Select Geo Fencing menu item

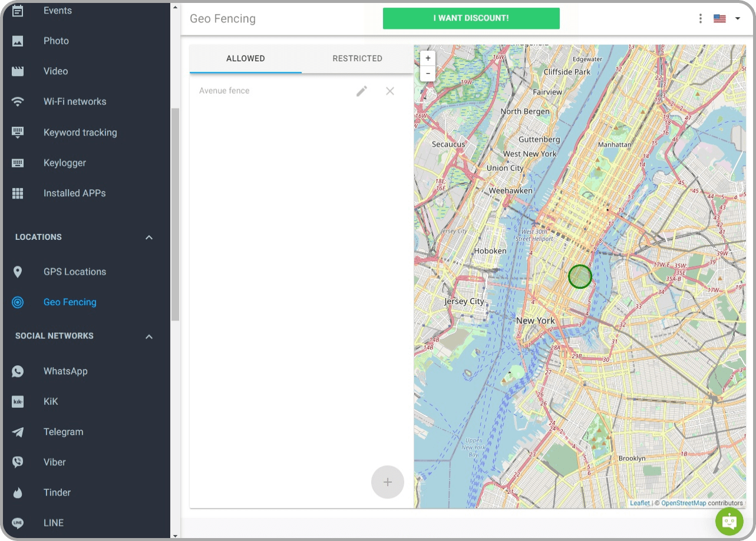click(x=70, y=302)
